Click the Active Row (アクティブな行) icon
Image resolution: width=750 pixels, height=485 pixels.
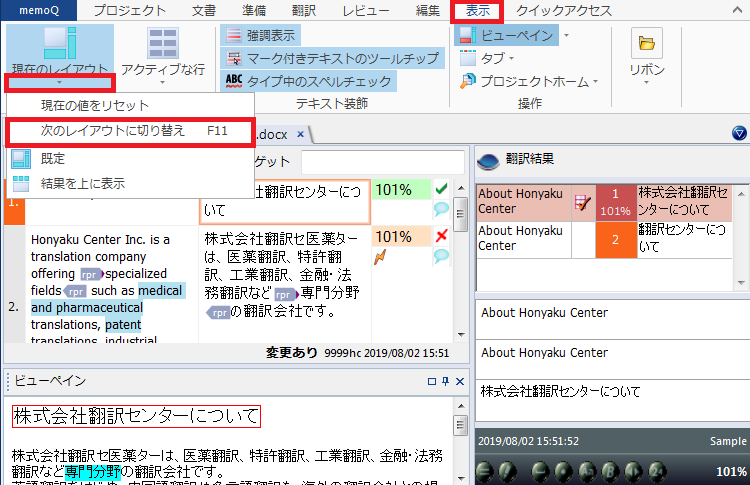(162, 47)
